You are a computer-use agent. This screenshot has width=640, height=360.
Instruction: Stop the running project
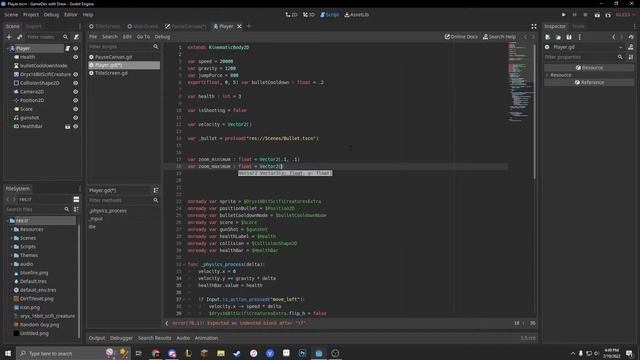tap(585, 15)
